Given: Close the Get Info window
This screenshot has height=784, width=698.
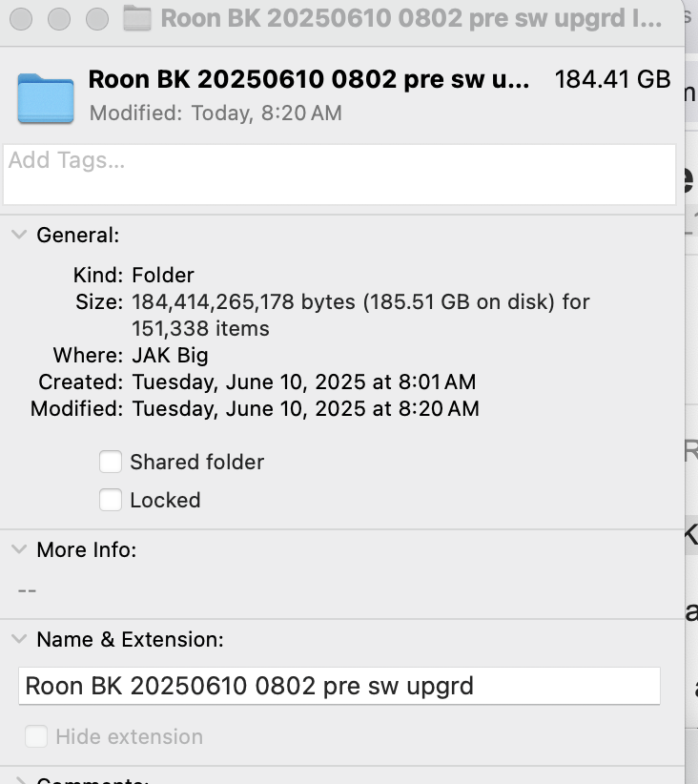Looking at the screenshot, I should pos(21,19).
